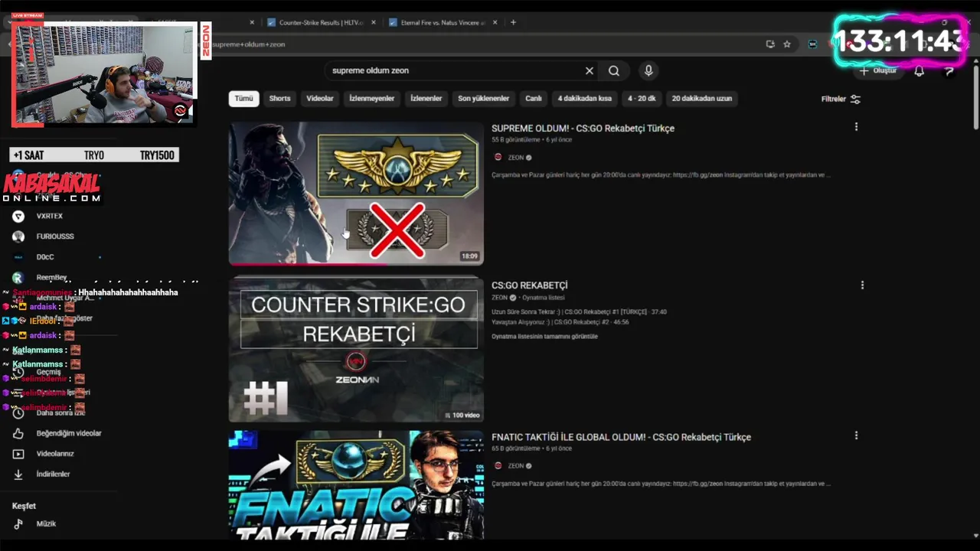Clear the YouTube search box text
This screenshot has height=551, width=980.
pyautogui.click(x=589, y=70)
